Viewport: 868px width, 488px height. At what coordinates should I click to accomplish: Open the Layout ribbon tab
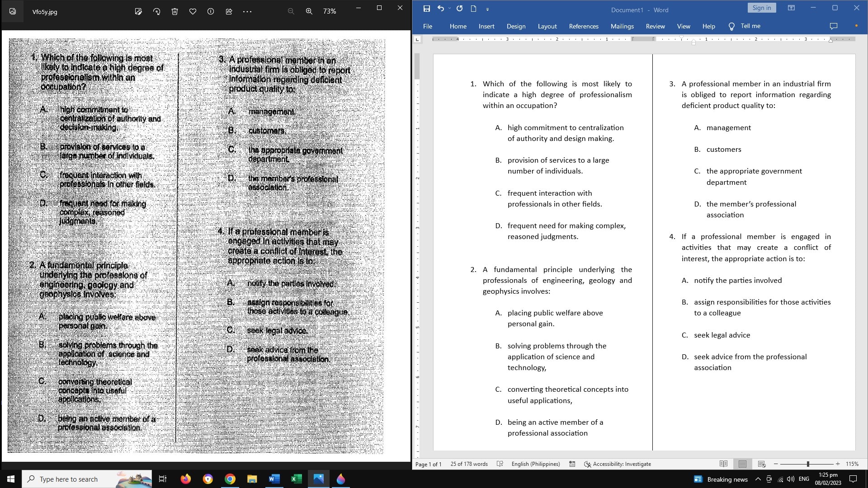pos(547,26)
